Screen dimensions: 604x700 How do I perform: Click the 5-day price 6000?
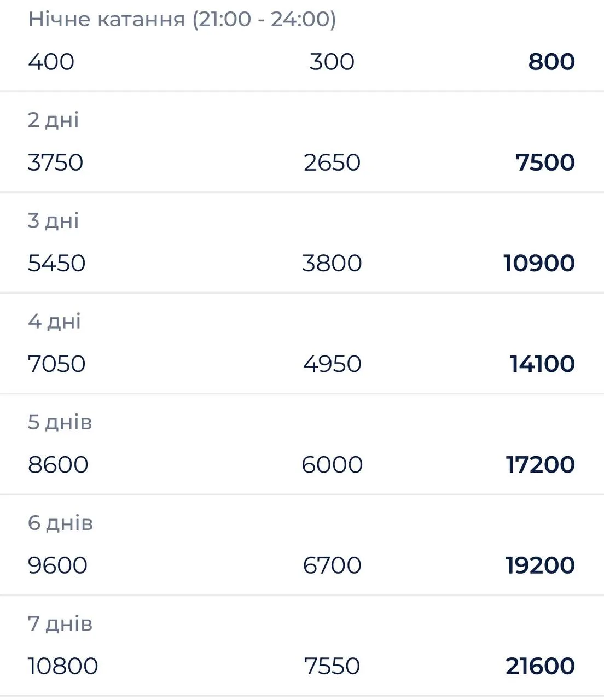[x=332, y=465]
